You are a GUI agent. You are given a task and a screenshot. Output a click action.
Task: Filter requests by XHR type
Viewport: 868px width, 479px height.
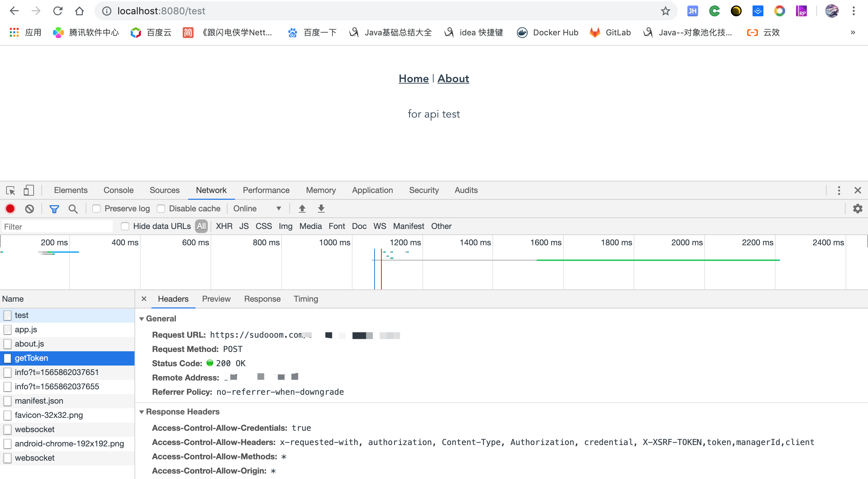pyautogui.click(x=224, y=226)
